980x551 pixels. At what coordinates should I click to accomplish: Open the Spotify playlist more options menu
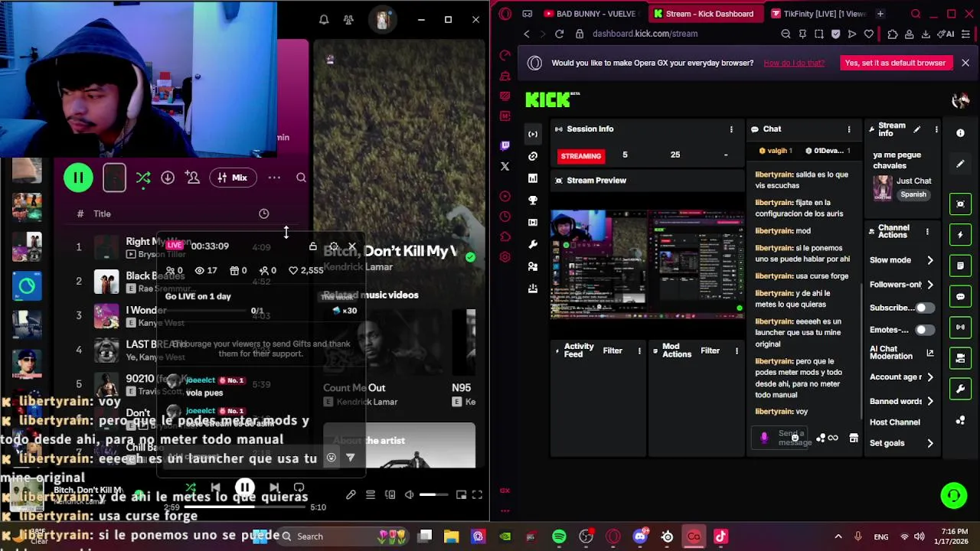click(x=274, y=178)
